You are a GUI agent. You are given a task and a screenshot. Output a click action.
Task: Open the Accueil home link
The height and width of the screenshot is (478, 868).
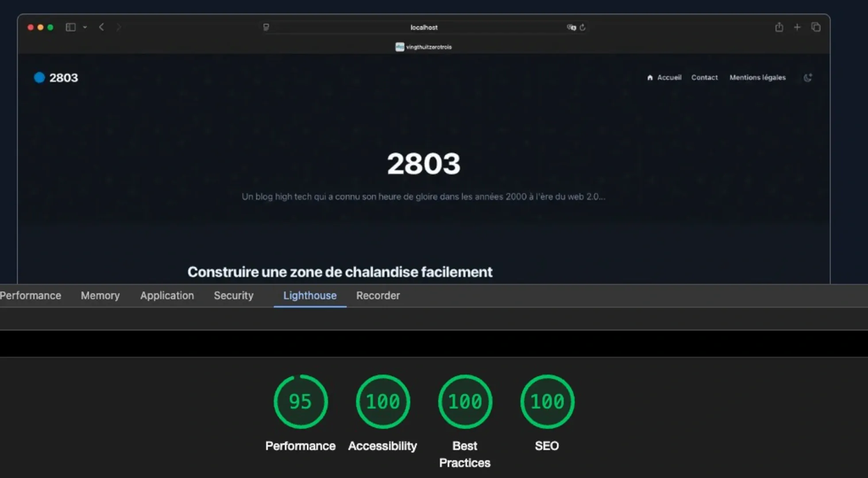(664, 77)
